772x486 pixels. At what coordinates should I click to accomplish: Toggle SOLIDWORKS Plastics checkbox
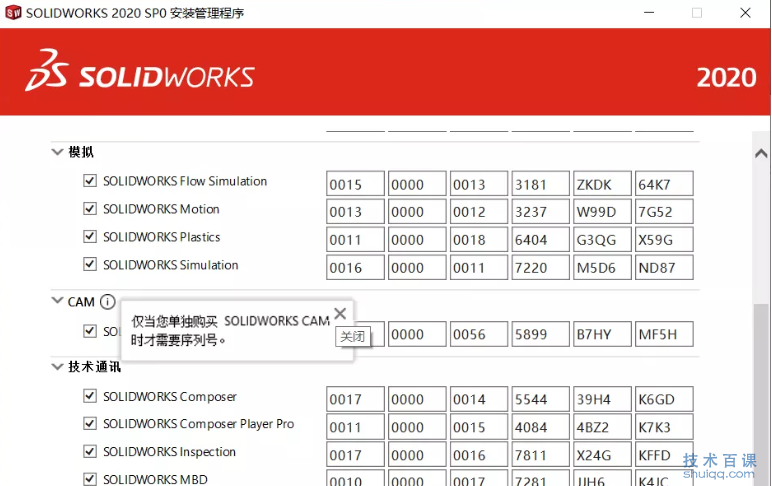pos(90,236)
